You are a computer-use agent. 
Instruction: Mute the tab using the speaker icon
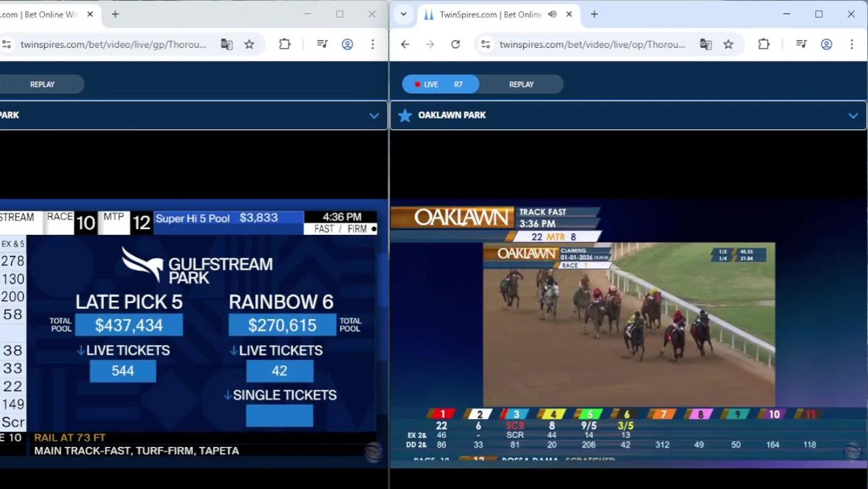tap(552, 14)
